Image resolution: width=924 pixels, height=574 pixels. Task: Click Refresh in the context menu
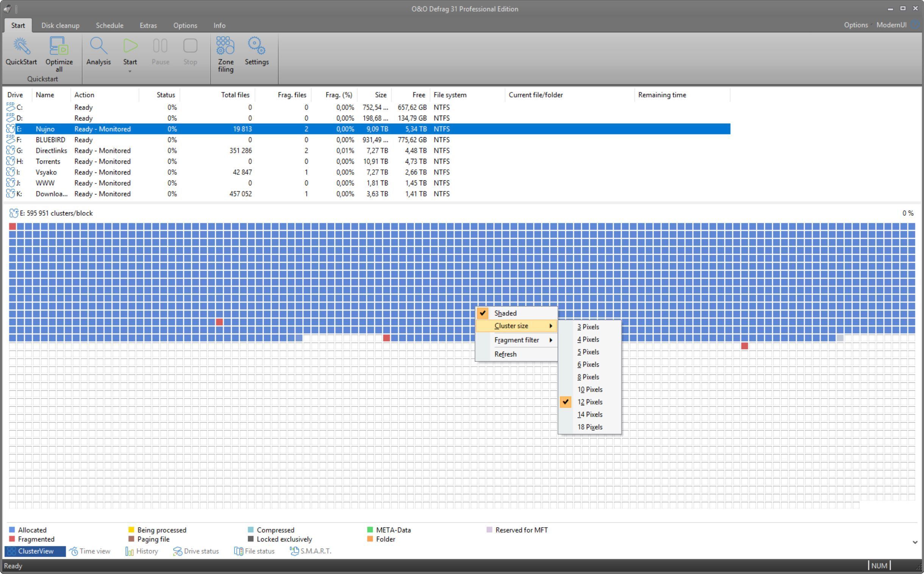(516, 354)
